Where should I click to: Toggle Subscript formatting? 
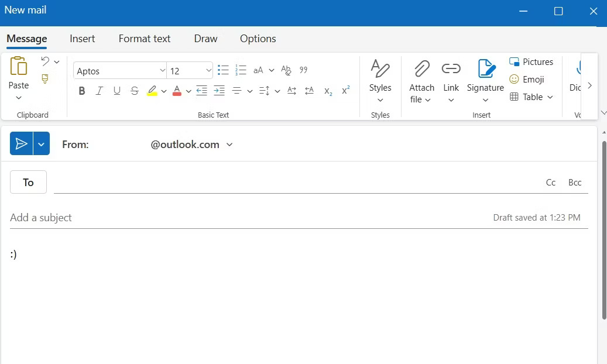(x=328, y=91)
